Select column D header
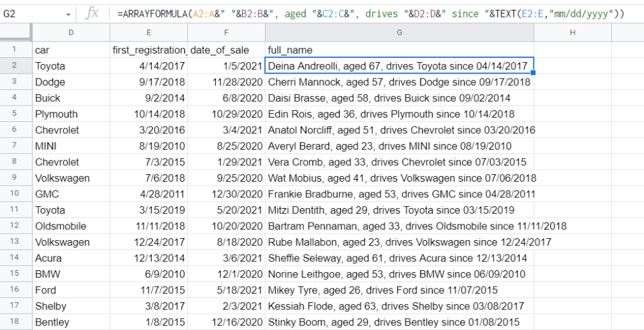 click(x=71, y=33)
